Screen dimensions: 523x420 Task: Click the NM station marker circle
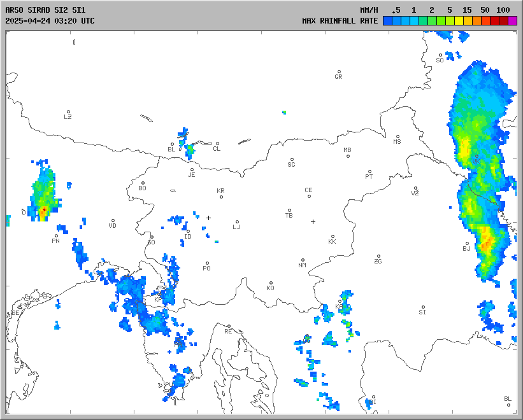point(303,260)
